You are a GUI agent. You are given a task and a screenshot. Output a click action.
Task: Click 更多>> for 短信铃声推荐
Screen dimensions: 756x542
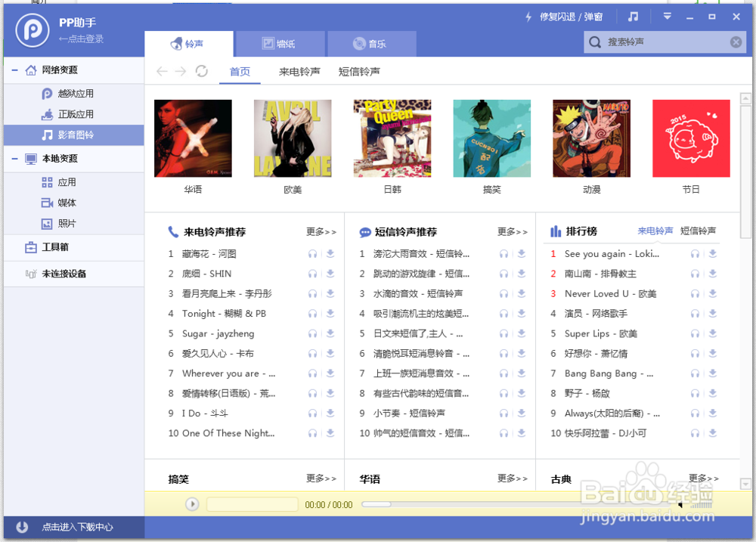tap(513, 232)
